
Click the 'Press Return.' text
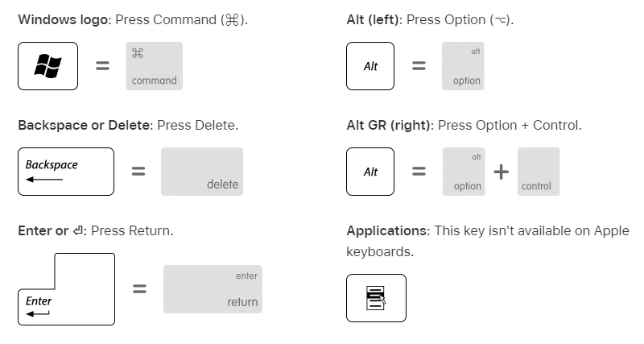[132, 231]
